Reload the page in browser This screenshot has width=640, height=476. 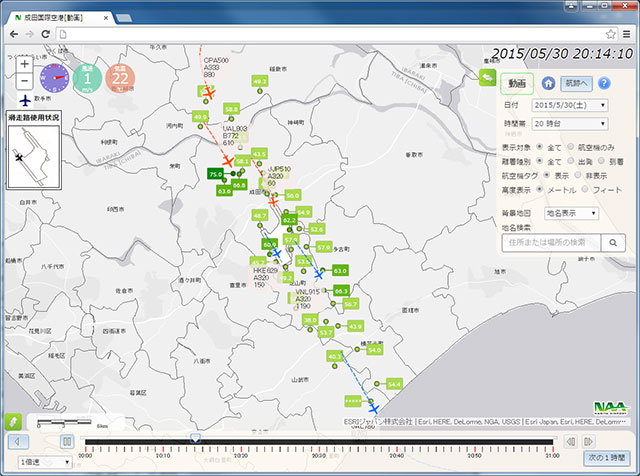tap(47, 34)
